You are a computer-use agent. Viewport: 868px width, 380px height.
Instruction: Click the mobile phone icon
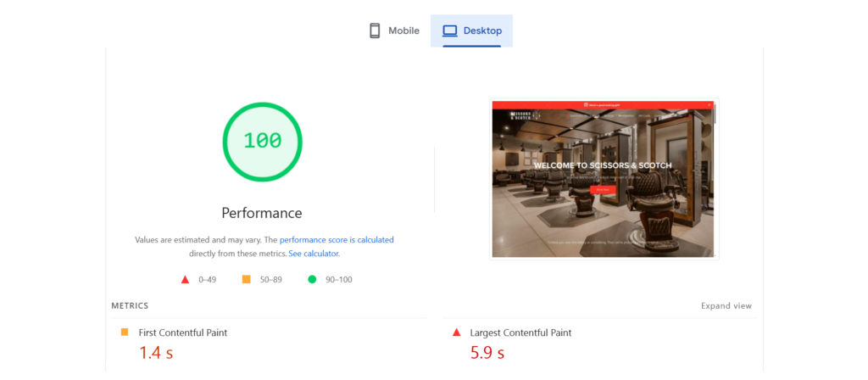click(375, 31)
